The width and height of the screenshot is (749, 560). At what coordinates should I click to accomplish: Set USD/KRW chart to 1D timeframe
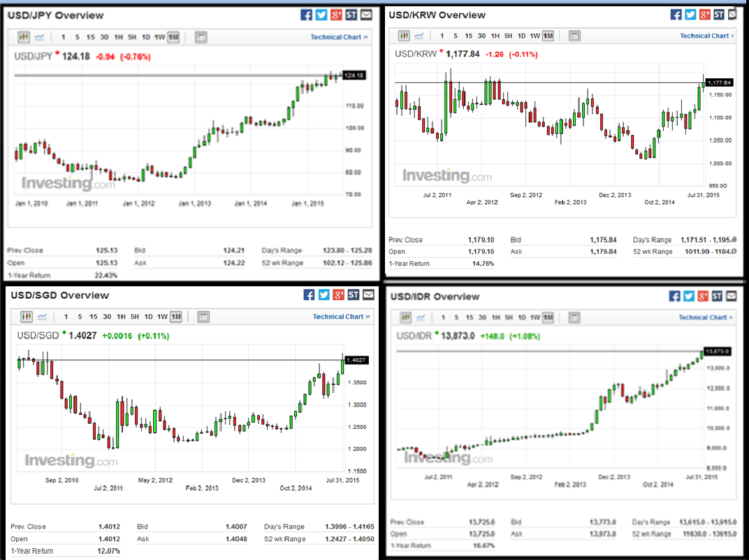(x=521, y=36)
